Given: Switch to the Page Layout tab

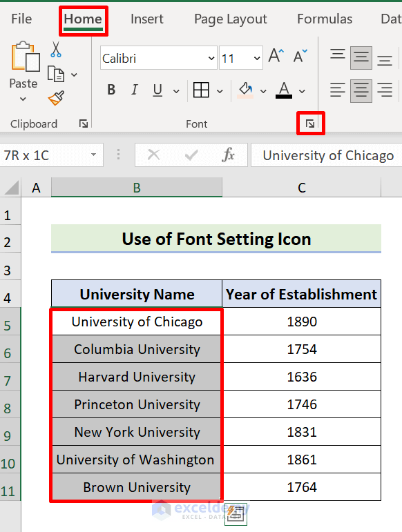Looking at the screenshot, I should (x=231, y=19).
